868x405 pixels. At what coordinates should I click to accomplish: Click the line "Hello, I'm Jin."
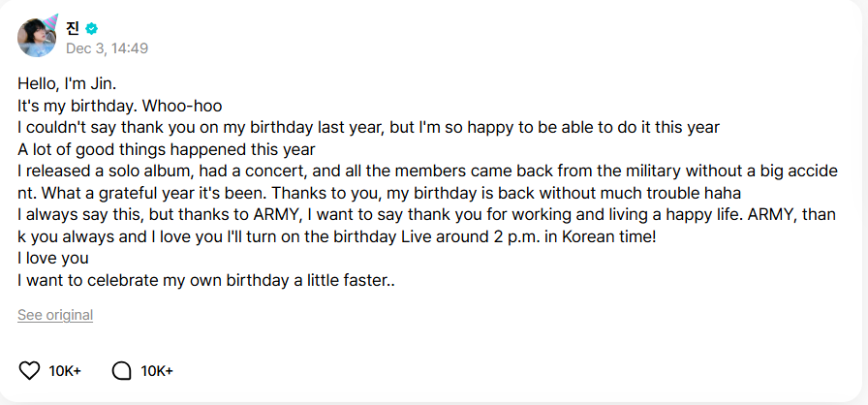coord(67,83)
